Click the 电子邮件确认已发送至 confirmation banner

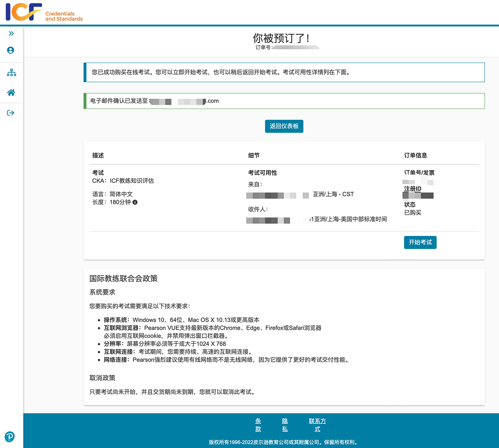[x=284, y=101]
